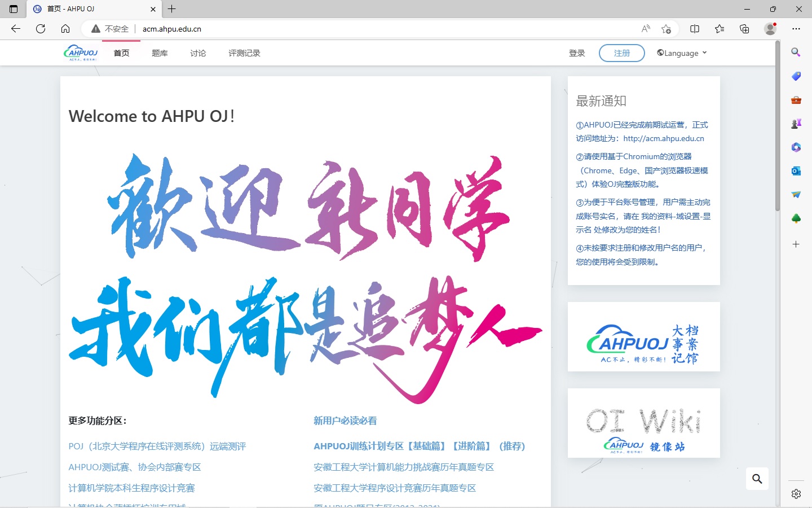
Task: Click the AHPUOJ logo in the navbar
Action: (81, 53)
